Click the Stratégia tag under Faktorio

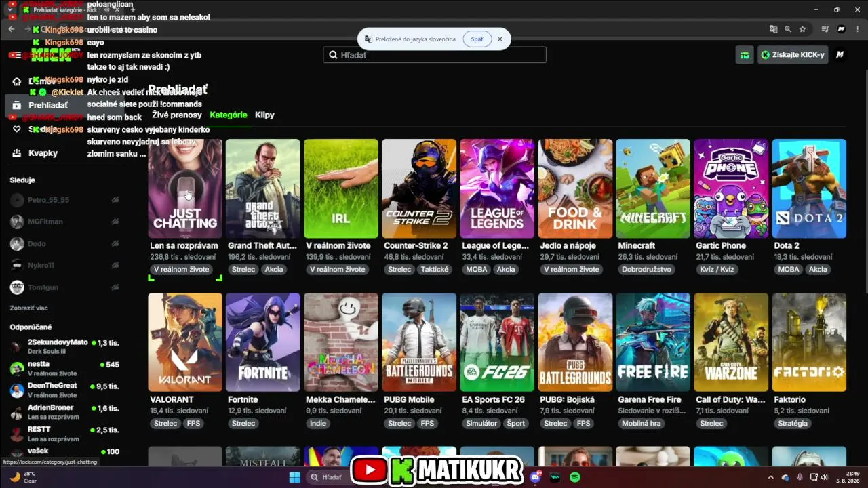point(793,423)
